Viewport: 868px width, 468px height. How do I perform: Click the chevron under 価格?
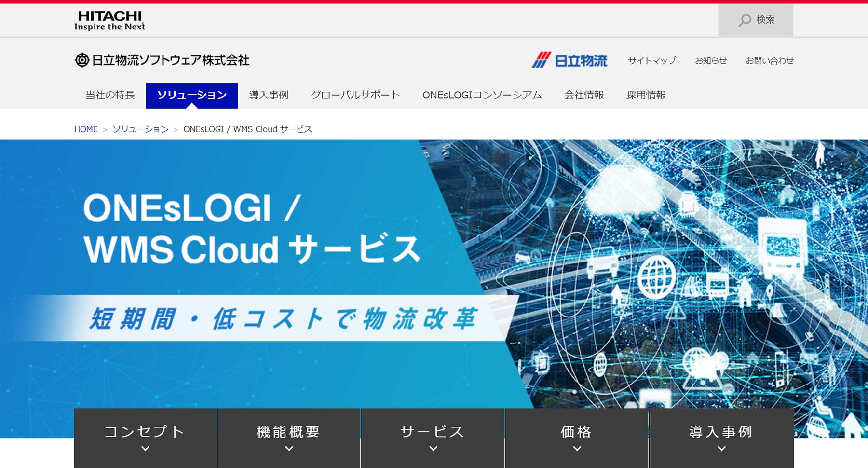(577, 449)
